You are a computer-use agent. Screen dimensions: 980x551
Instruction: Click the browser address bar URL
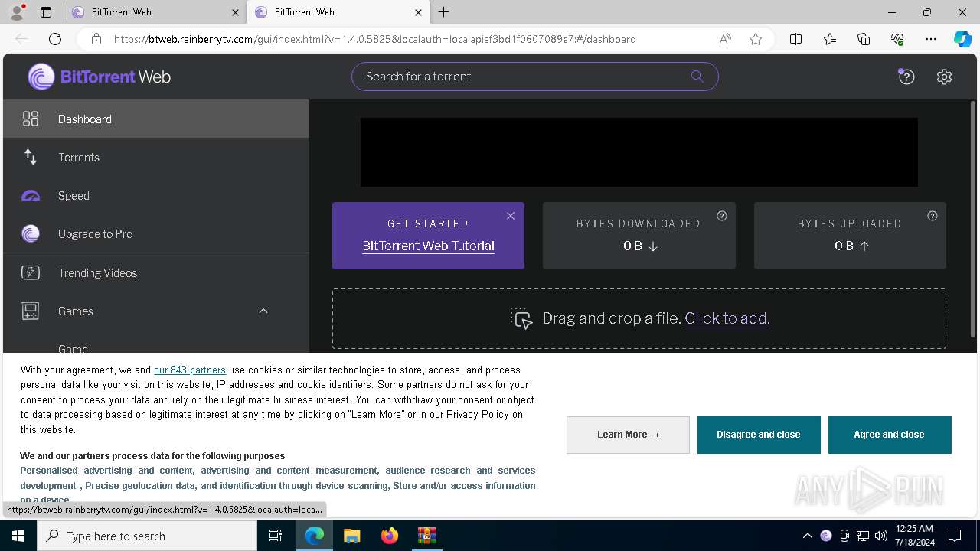coord(375,39)
